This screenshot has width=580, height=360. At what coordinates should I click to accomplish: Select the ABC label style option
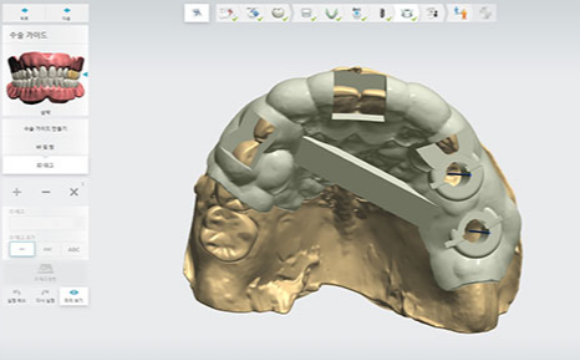[74, 249]
